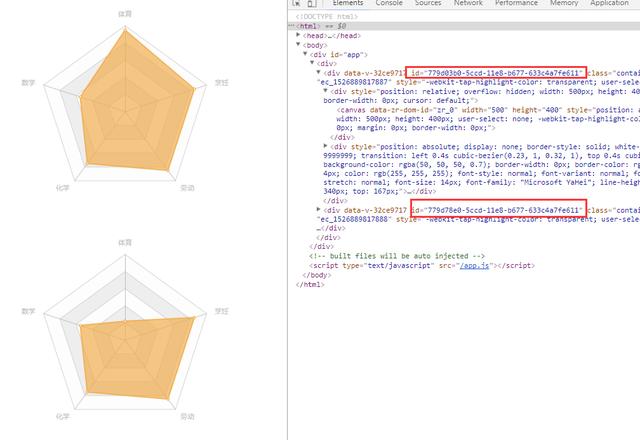Viewport: 640px width, 440px height.
Task: Click the 体育 label on top chart
Action: 125,14
